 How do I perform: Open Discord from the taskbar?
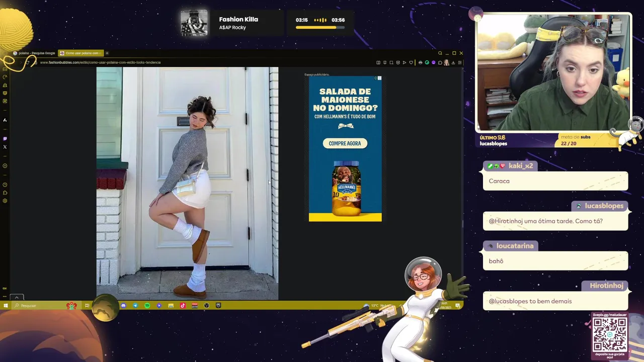click(x=123, y=305)
